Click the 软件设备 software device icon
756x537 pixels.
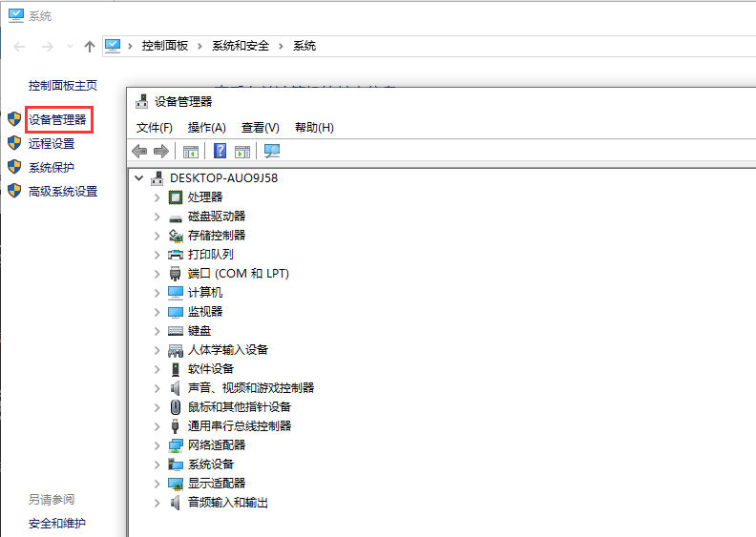[176, 369]
